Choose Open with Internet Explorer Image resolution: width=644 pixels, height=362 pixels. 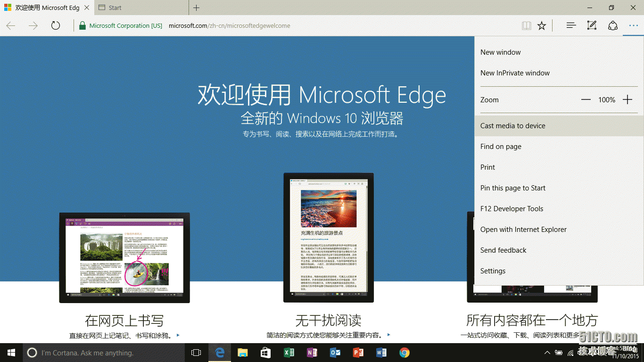[559, 230]
